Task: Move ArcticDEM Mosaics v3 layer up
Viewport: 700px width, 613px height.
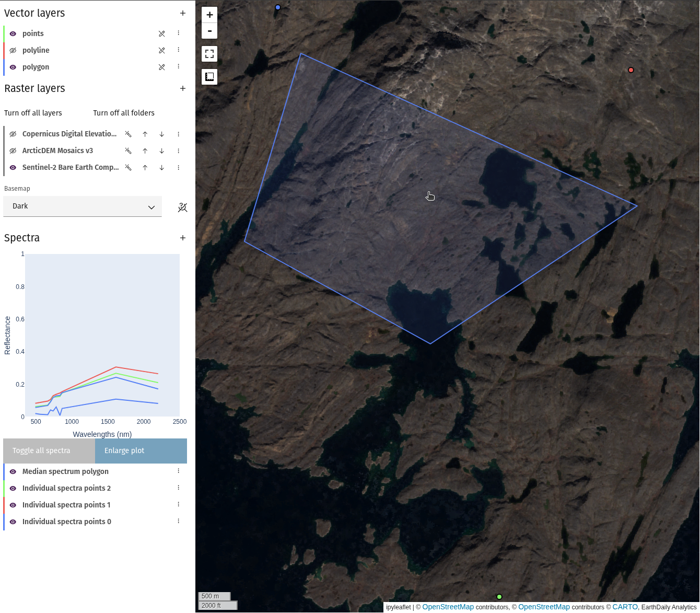Action: click(145, 151)
